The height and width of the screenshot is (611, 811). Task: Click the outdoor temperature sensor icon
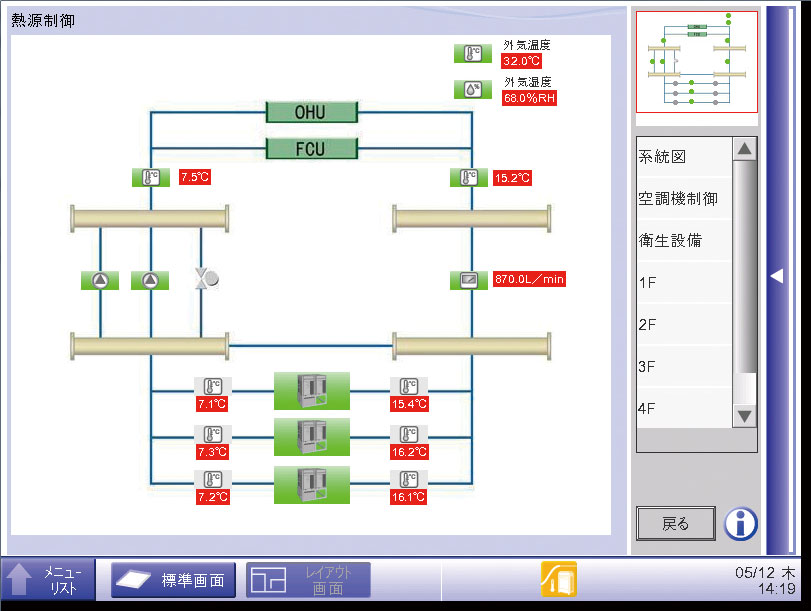(x=473, y=53)
